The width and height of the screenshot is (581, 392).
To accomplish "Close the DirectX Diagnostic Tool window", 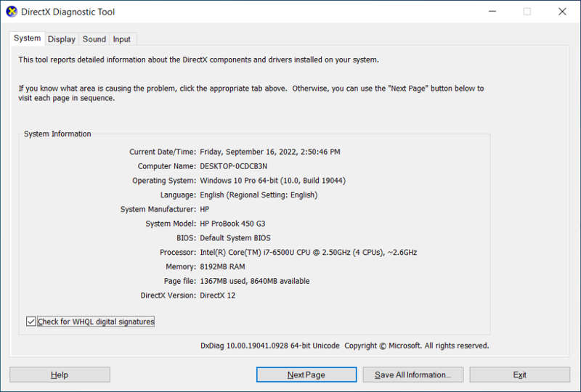I will pos(562,12).
